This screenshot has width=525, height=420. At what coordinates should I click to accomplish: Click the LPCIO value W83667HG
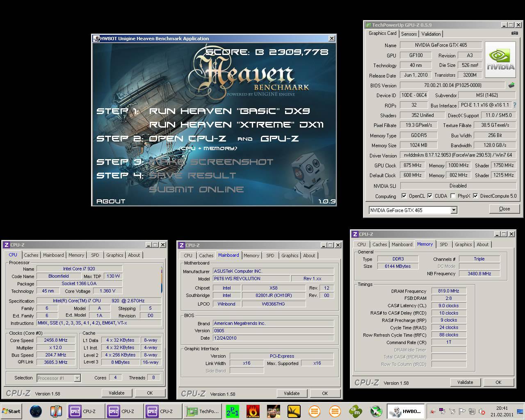[274, 304]
